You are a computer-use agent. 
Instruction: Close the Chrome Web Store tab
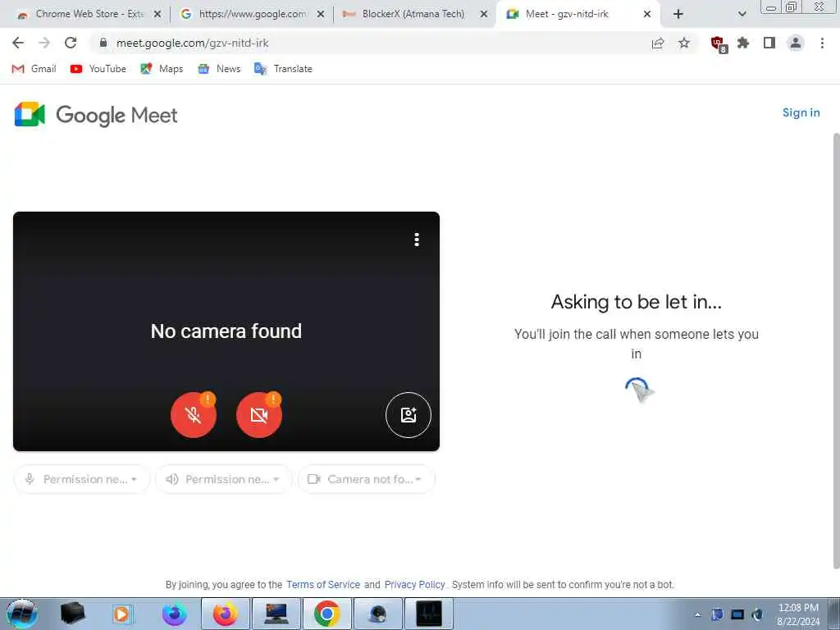[x=157, y=15]
